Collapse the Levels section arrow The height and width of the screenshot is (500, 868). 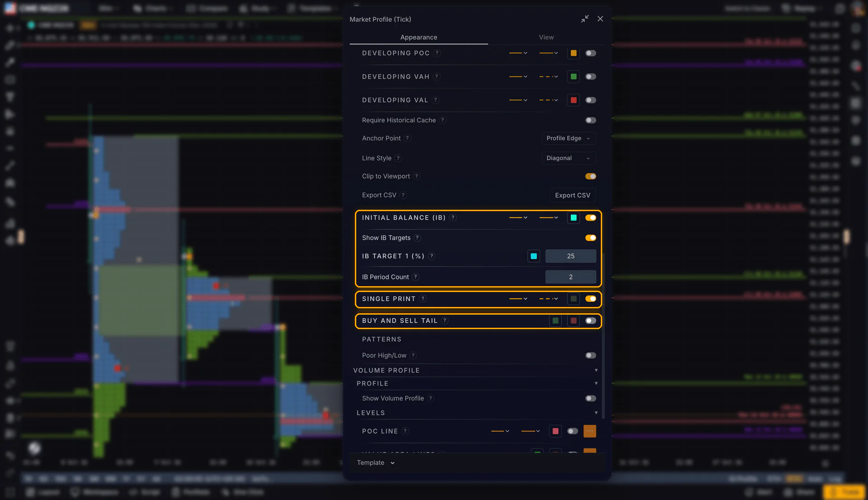pos(596,413)
